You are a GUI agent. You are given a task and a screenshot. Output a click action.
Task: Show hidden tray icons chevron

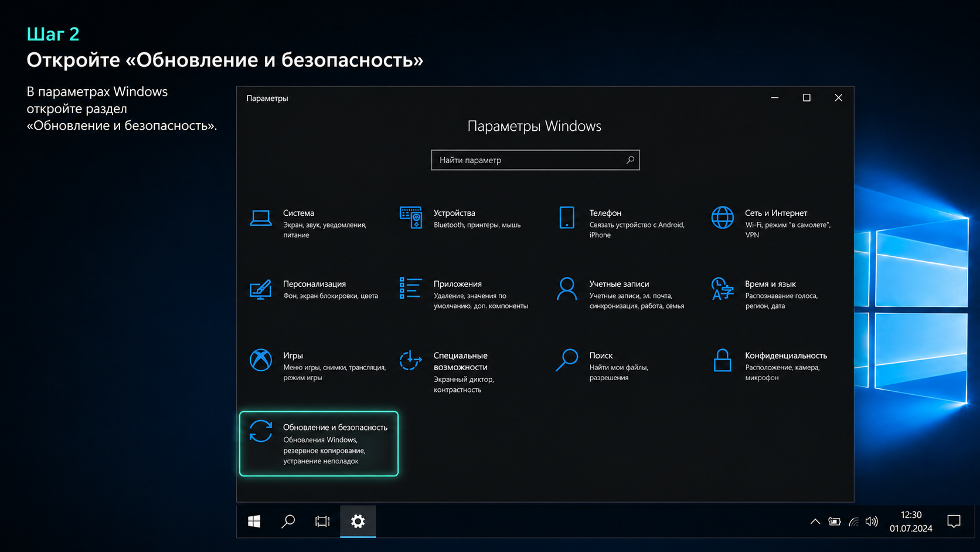815,521
